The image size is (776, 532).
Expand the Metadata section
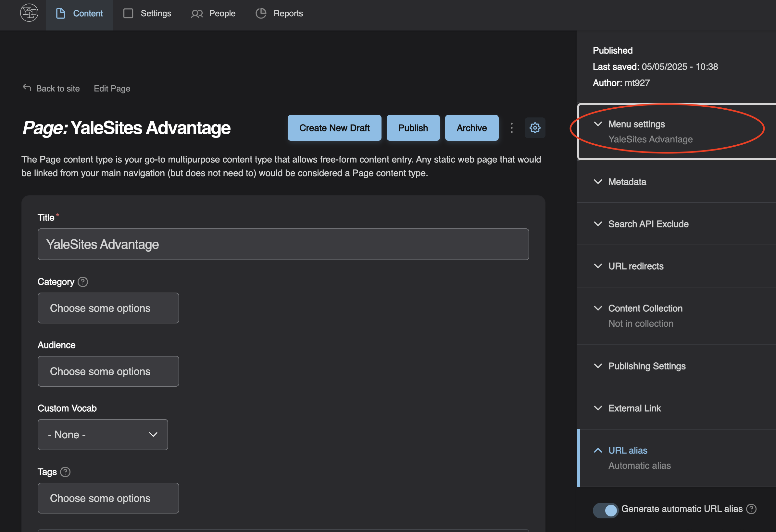click(x=677, y=182)
